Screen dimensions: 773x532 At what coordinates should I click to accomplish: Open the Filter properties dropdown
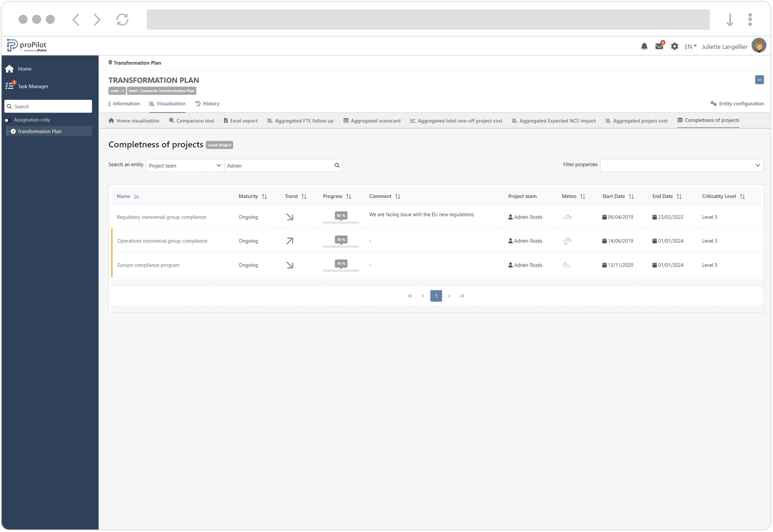tap(681, 165)
